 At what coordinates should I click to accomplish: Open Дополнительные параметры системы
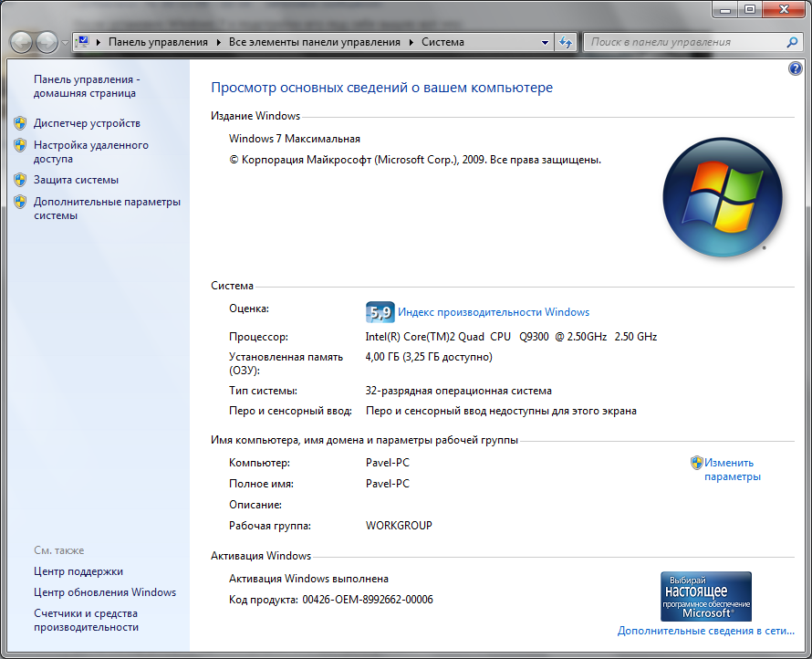(x=107, y=208)
